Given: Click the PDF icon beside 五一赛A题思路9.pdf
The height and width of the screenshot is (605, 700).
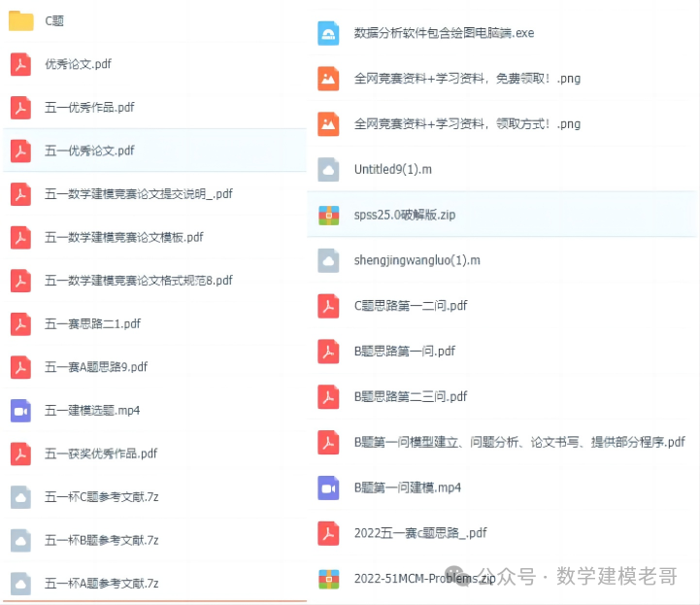Looking at the screenshot, I should [x=20, y=367].
